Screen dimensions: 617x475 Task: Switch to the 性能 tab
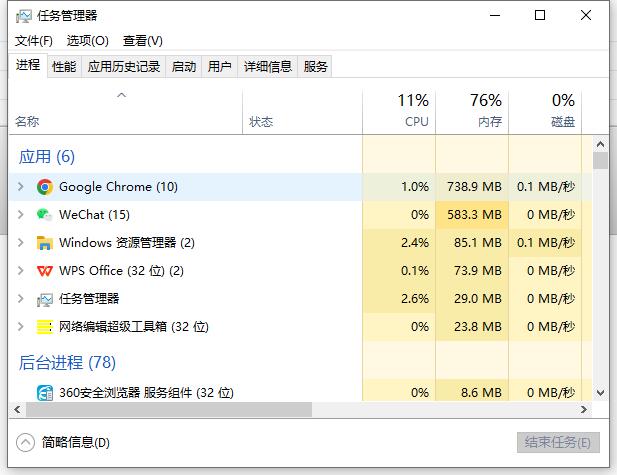coord(64,67)
